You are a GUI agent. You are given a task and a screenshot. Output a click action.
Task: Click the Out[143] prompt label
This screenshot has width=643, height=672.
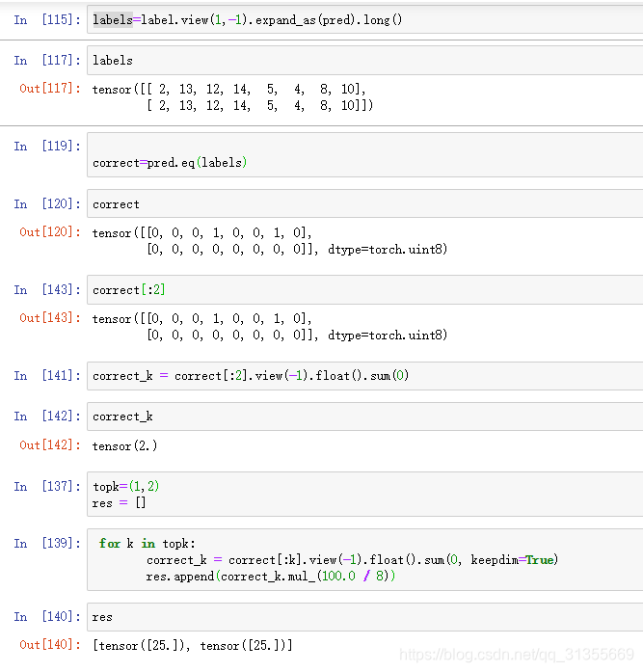point(50,317)
